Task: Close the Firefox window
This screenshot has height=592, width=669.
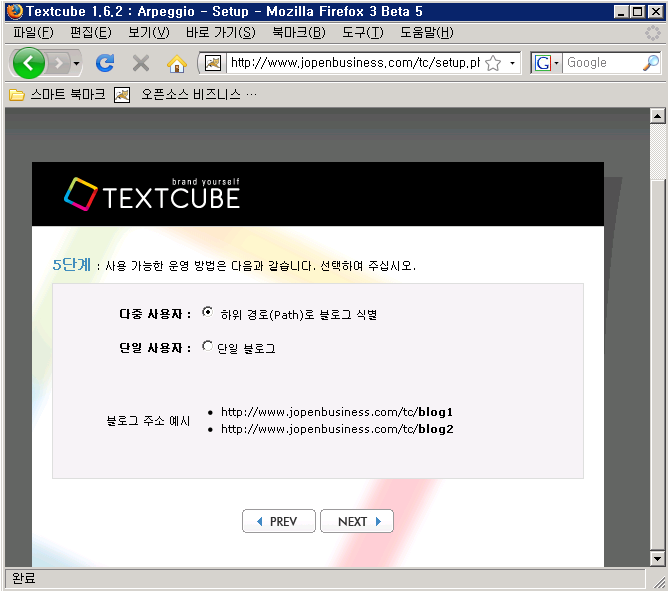Action: coord(656,12)
